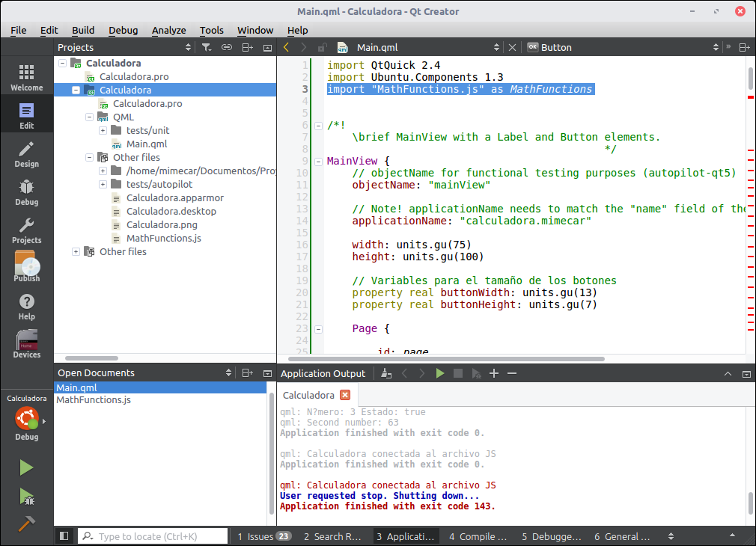
Task: Toggle the left sidebar visibility
Action: pos(64,536)
